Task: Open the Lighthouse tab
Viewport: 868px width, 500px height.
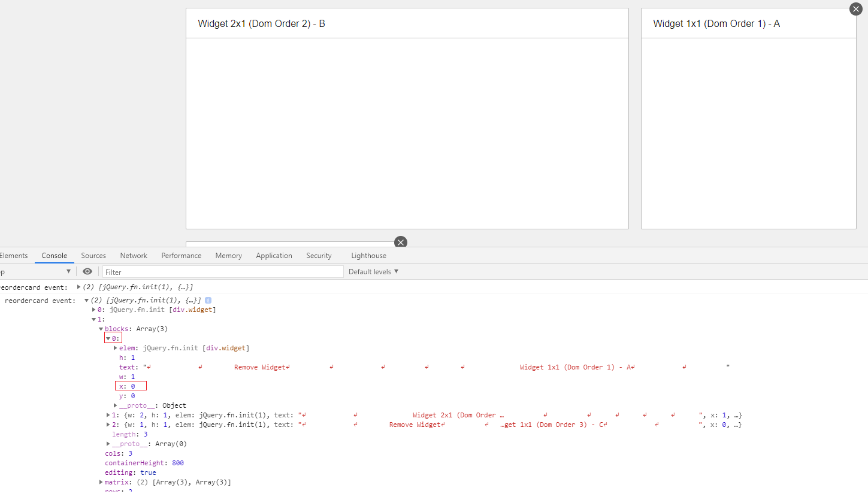Action: 368,256
